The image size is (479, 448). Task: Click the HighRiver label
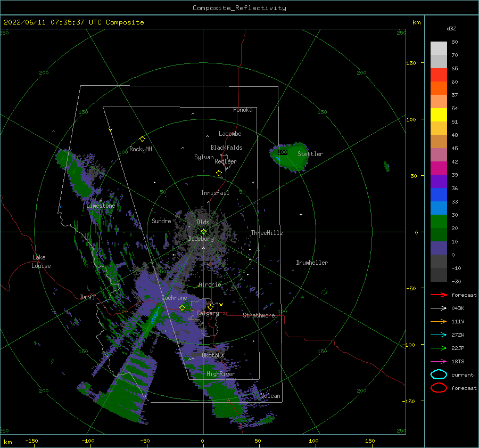click(221, 374)
